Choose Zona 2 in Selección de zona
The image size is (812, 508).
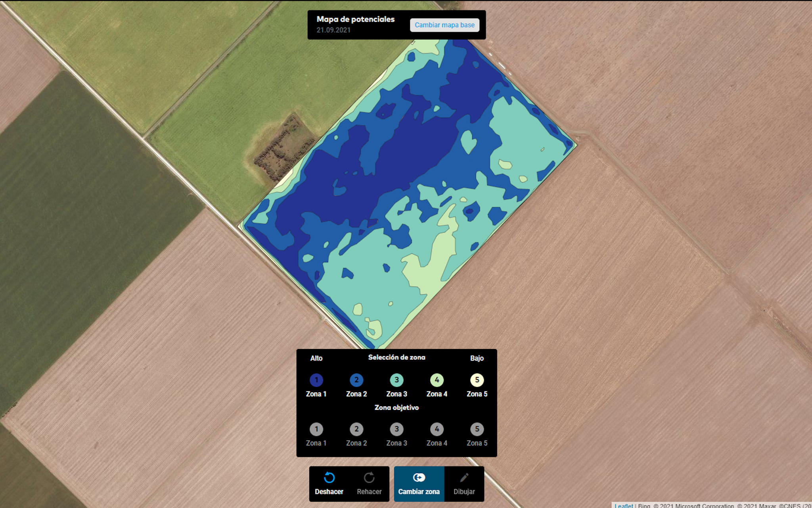[x=356, y=380]
